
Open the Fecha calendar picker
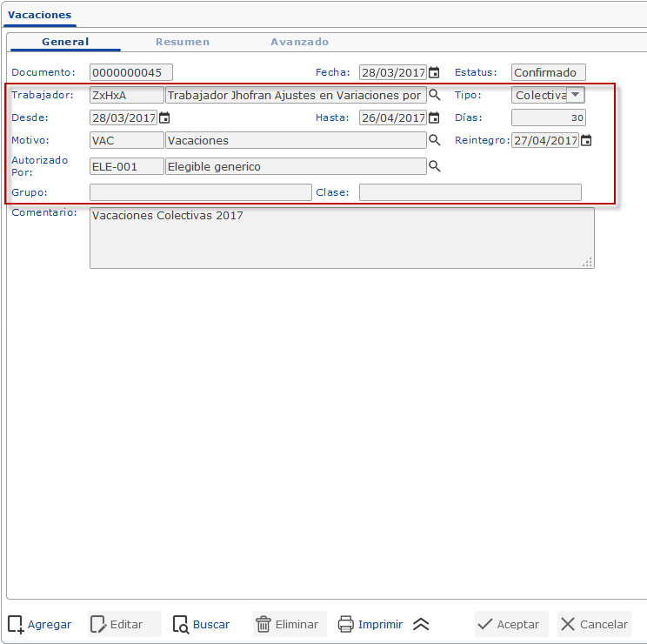(434, 73)
